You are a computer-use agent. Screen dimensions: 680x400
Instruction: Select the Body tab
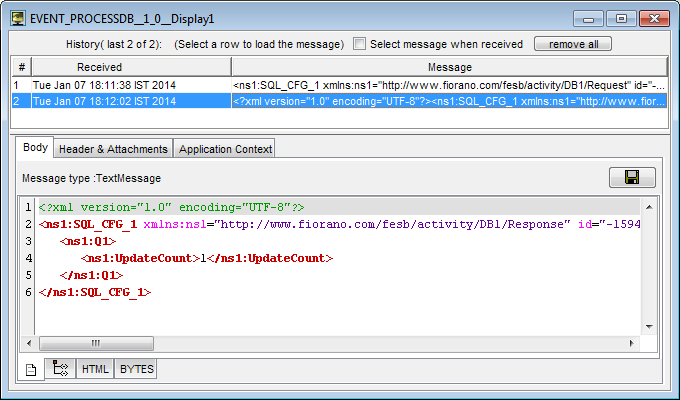pyautogui.click(x=35, y=148)
